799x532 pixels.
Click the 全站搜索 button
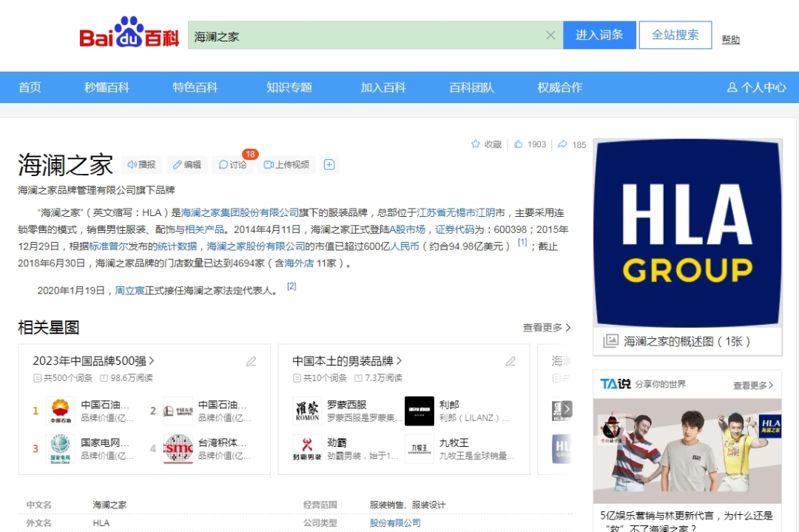[x=675, y=36]
